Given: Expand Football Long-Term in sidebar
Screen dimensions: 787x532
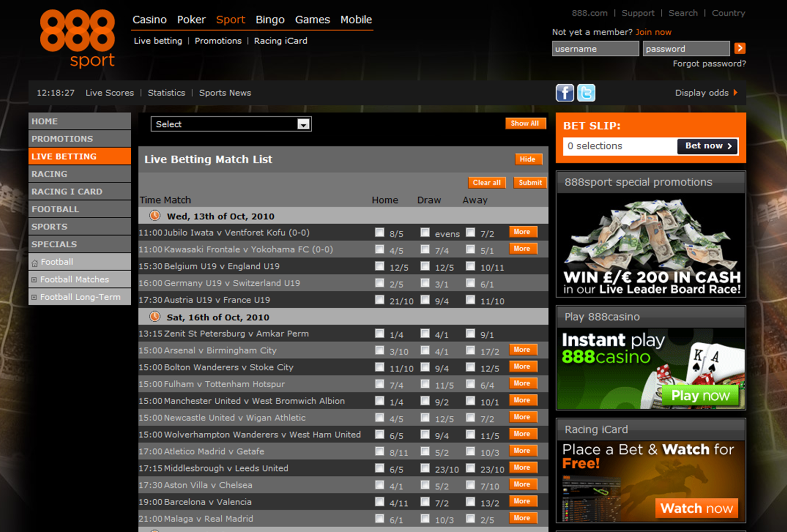Looking at the screenshot, I should click(x=34, y=297).
